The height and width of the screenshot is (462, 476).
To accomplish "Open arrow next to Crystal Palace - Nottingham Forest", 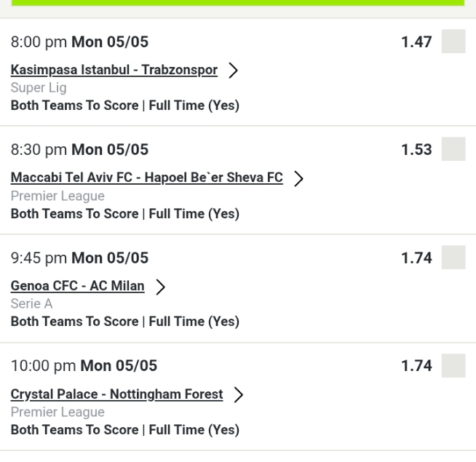I will tap(237, 395).
